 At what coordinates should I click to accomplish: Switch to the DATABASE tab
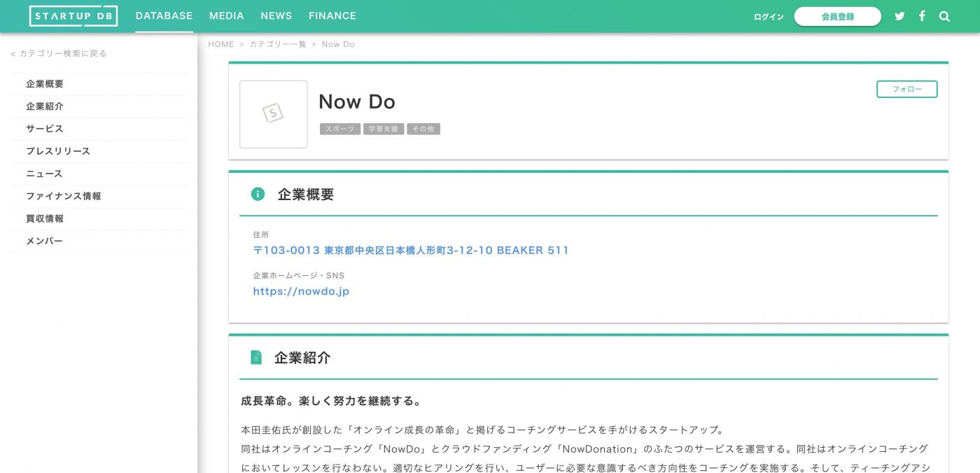(164, 15)
